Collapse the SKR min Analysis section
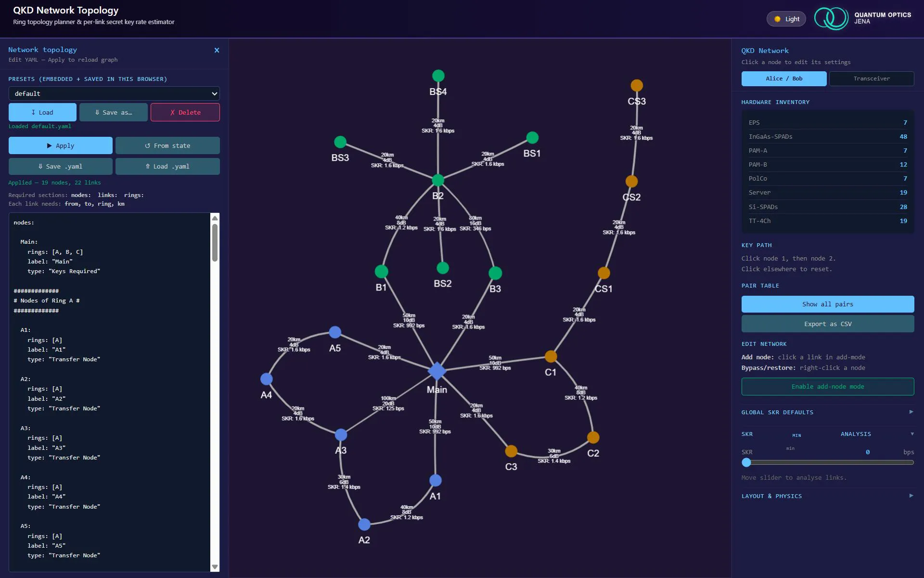Screen dimensions: 924x578 pyautogui.click(x=828, y=434)
